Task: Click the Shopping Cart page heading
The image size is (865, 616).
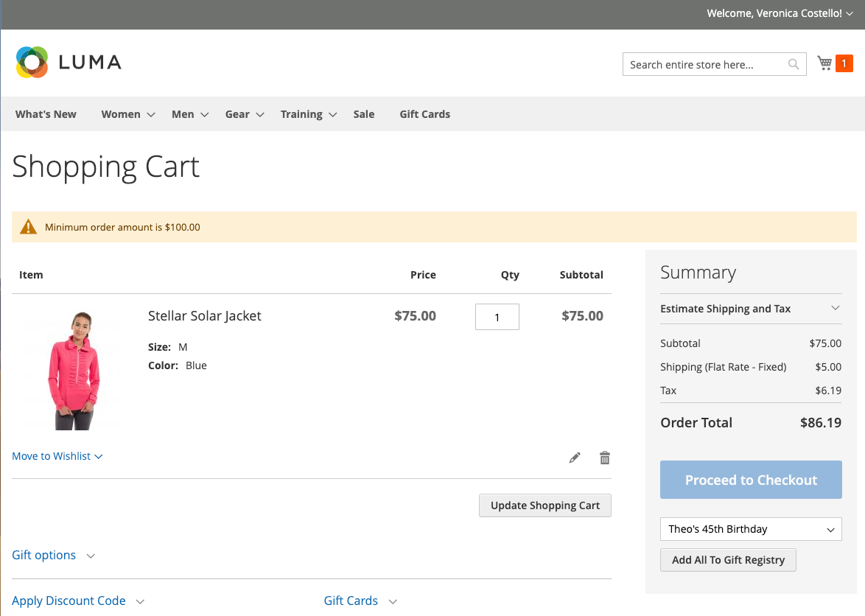Action: pyautogui.click(x=106, y=167)
